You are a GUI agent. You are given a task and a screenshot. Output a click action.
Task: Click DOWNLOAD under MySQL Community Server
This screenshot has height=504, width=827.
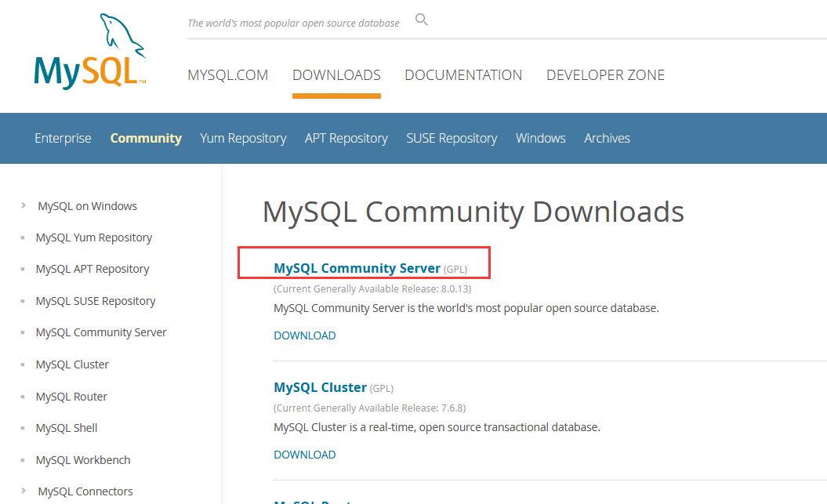pos(304,335)
